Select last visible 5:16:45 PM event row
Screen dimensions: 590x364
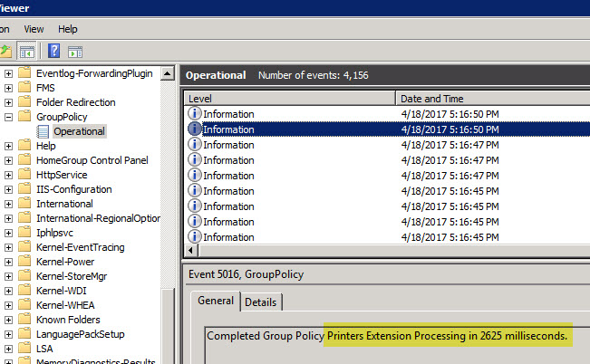click(387, 237)
